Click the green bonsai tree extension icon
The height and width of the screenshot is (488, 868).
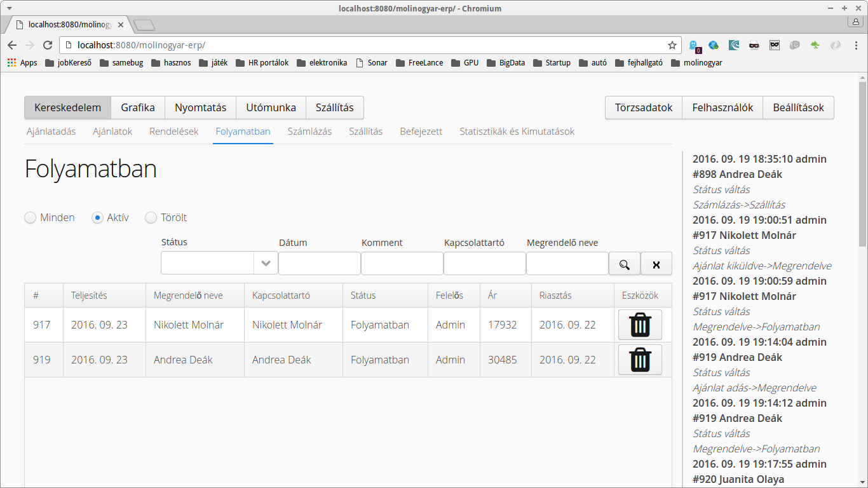click(x=815, y=45)
